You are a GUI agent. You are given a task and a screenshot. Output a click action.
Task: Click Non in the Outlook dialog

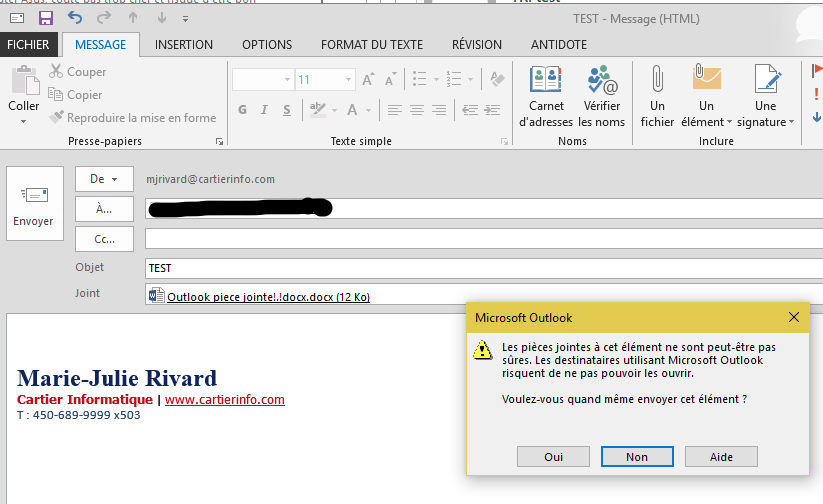(x=637, y=457)
